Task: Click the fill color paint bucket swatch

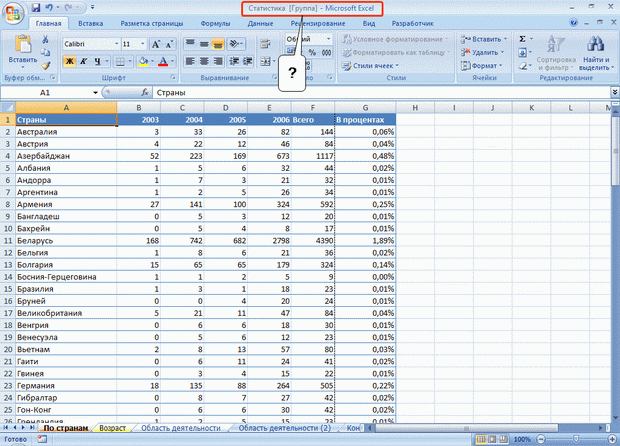Action: pyautogui.click(x=143, y=61)
